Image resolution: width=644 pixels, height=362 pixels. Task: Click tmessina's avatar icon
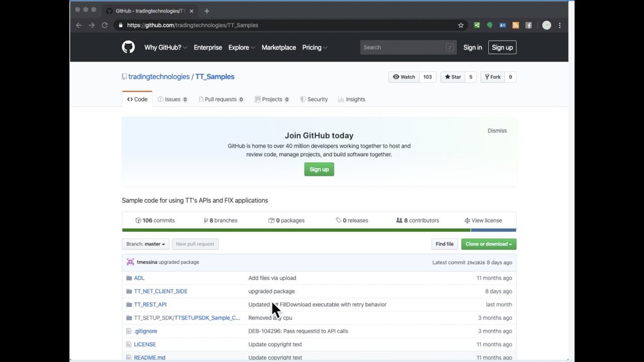130,262
